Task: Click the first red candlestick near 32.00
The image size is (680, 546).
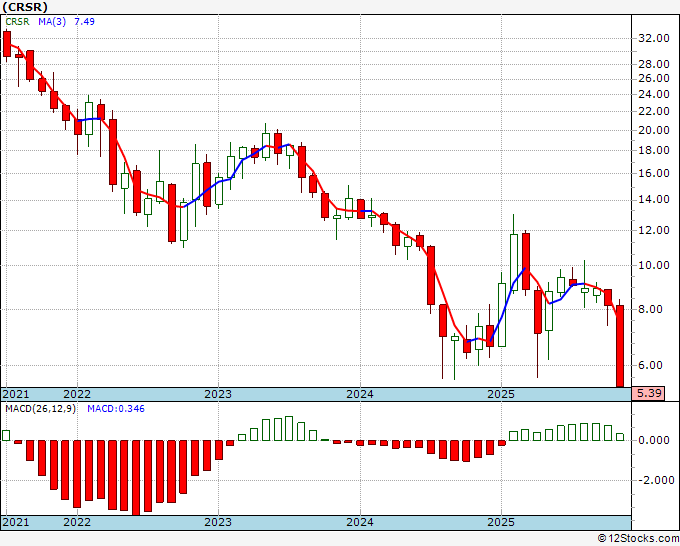Action: pyautogui.click(x=7, y=44)
